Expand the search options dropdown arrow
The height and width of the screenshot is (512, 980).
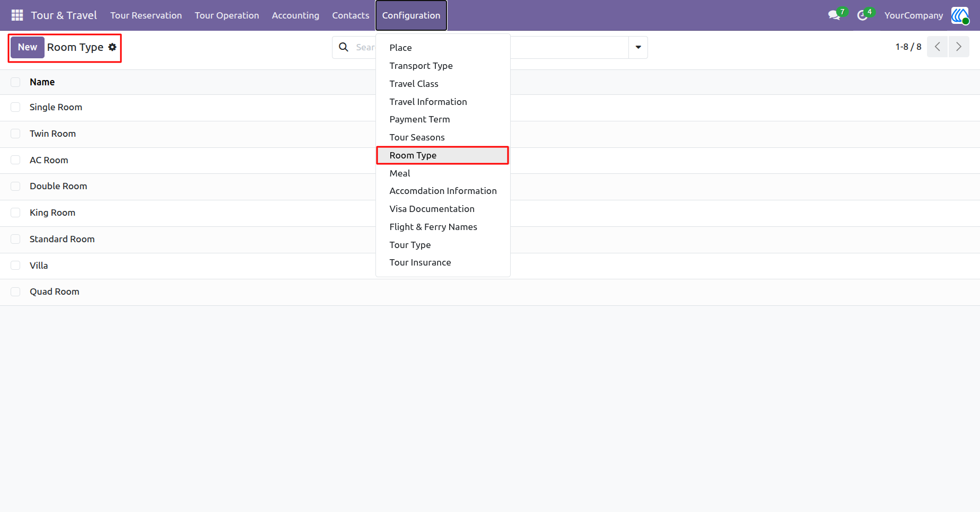click(x=638, y=47)
